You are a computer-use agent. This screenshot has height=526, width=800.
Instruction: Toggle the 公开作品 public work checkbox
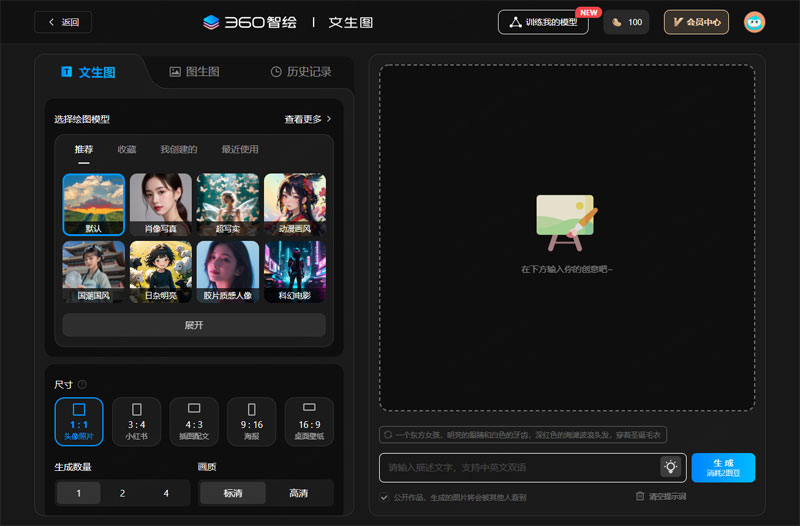pyautogui.click(x=385, y=497)
